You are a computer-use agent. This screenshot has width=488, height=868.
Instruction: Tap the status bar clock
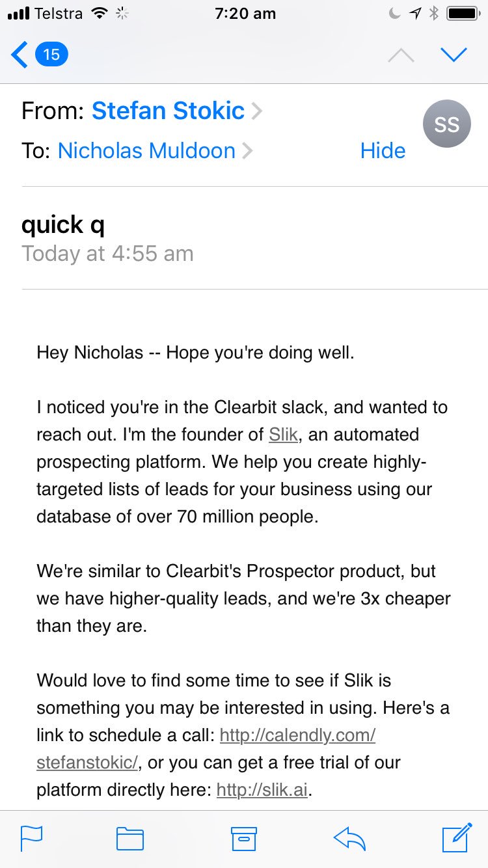click(x=245, y=13)
